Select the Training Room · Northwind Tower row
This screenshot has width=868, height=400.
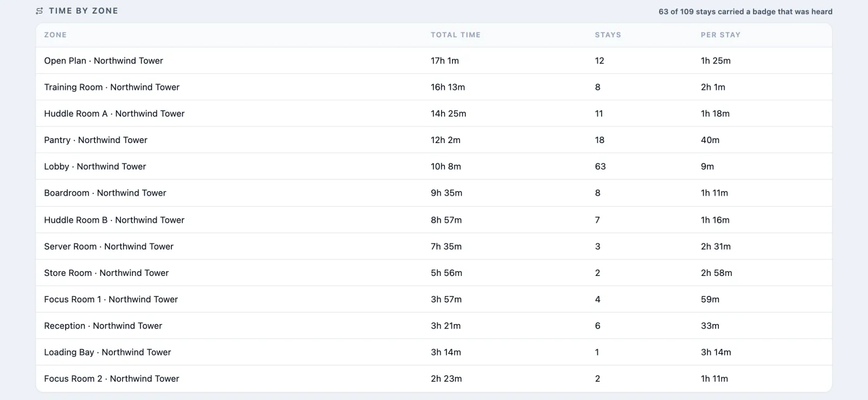point(434,87)
